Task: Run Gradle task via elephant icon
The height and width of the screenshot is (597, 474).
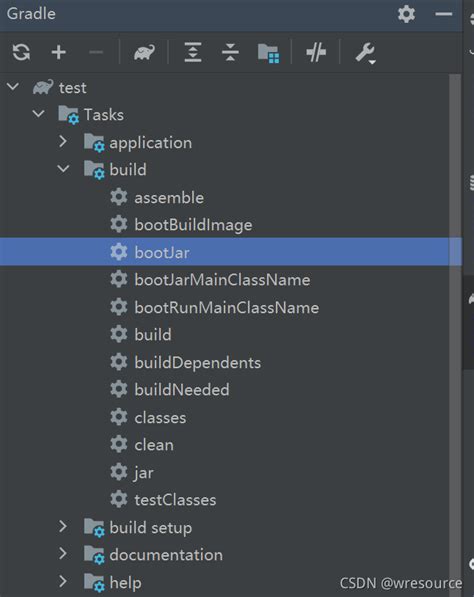Action: (x=144, y=53)
